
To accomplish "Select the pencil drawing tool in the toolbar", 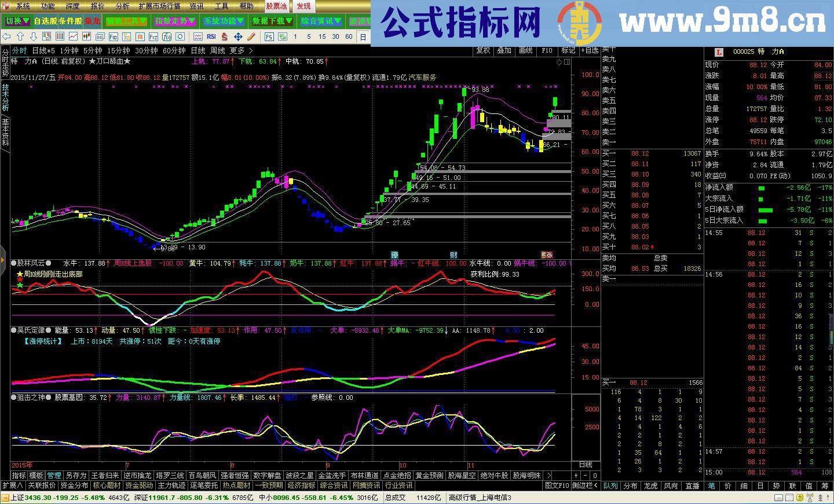I will [x=251, y=36].
